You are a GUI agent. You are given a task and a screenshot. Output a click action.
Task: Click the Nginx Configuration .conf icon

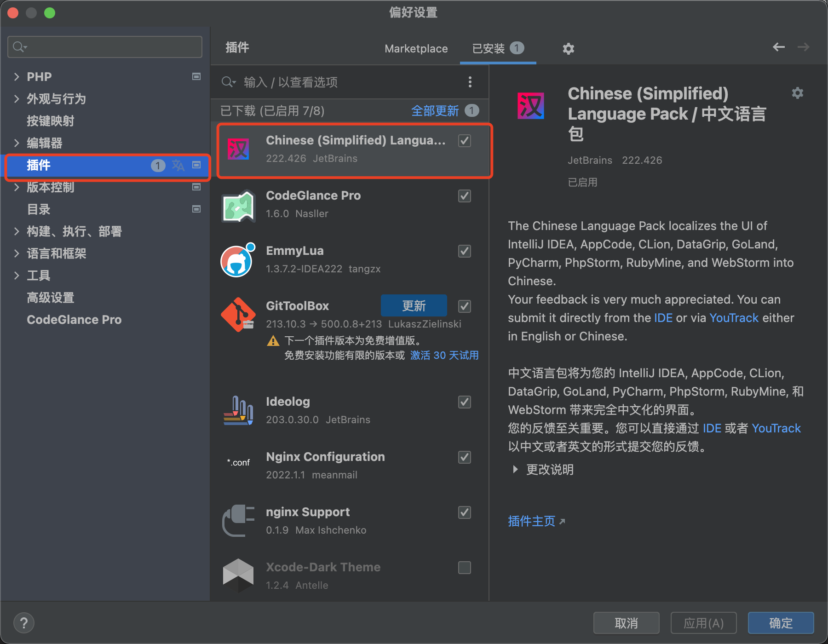click(x=238, y=462)
